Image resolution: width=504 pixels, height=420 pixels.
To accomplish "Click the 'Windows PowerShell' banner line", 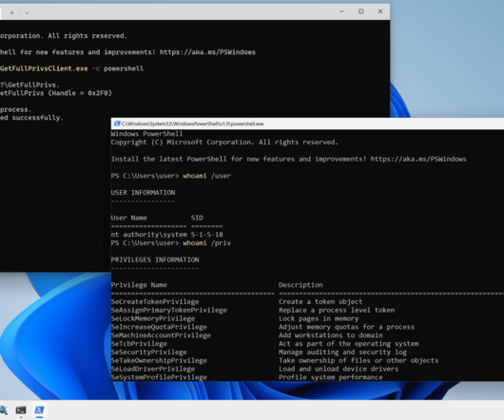I will tap(146, 134).
